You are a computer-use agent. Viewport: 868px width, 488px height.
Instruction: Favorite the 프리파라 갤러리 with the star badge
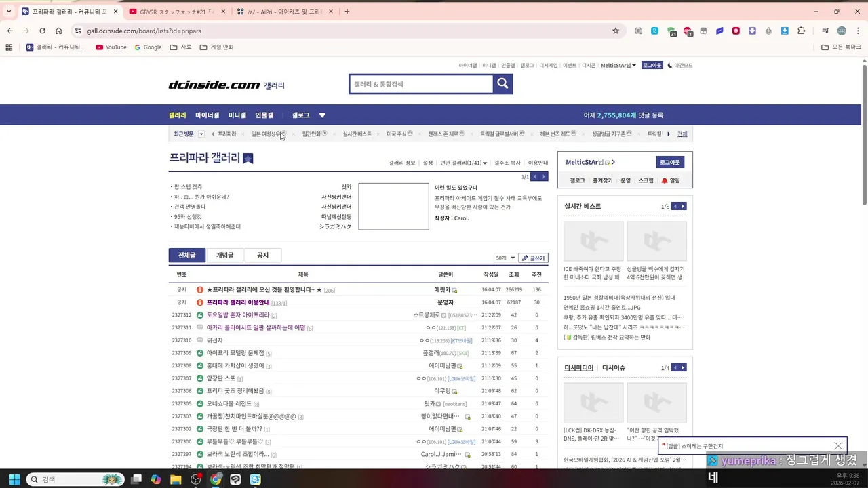click(x=248, y=159)
